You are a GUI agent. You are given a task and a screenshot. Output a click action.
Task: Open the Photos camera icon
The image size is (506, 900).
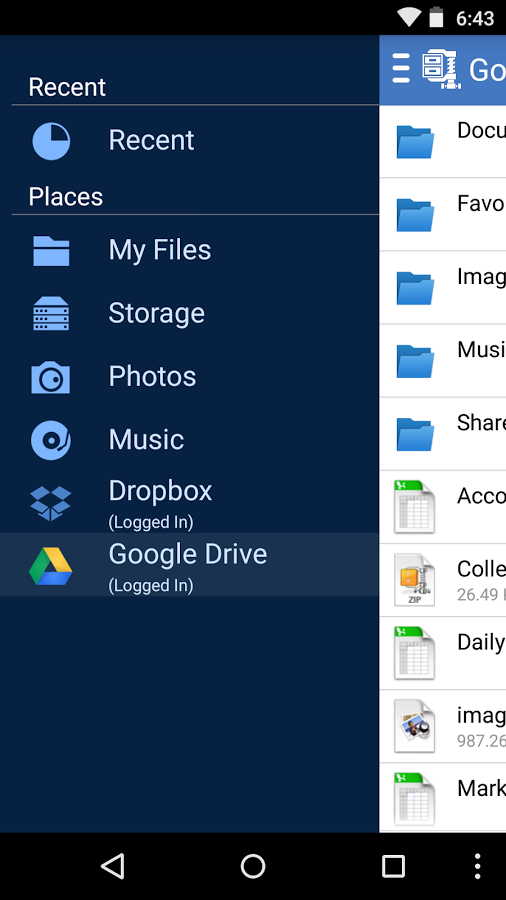click(51, 377)
